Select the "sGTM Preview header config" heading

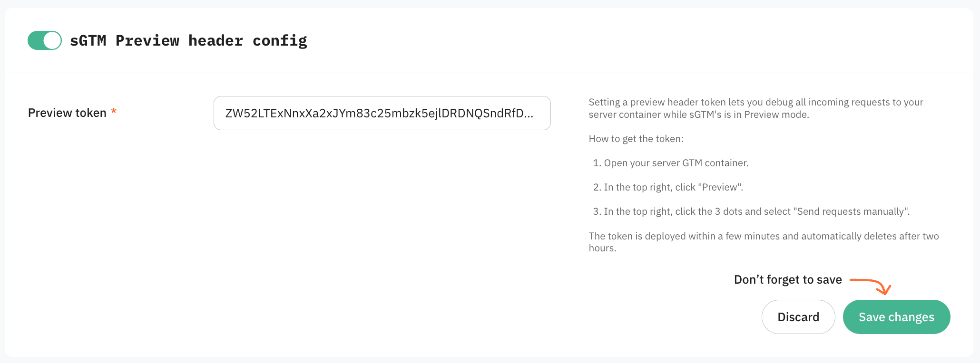pos(188,41)
